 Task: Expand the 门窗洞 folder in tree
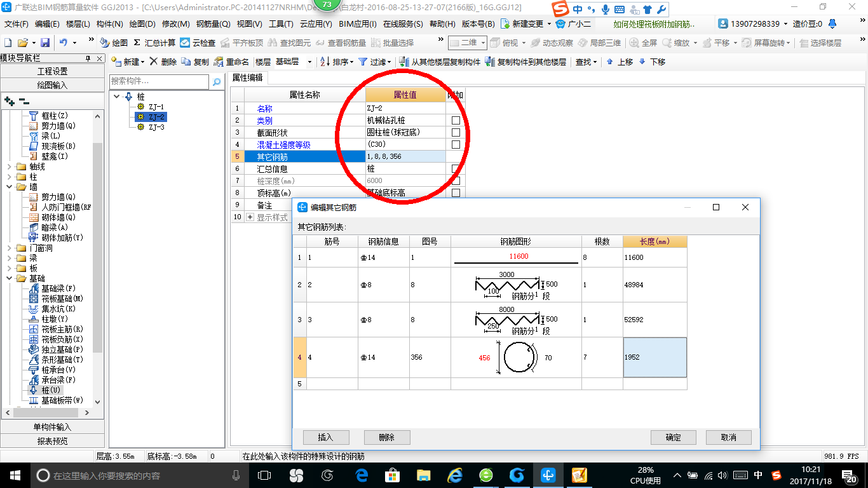pyautogui.click(x=10, y=248)
